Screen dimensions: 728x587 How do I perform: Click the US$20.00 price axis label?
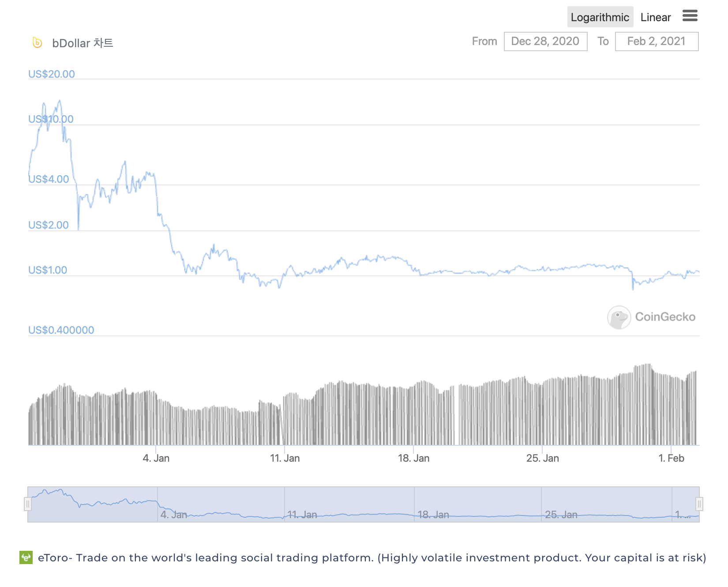tap(52, 74)
